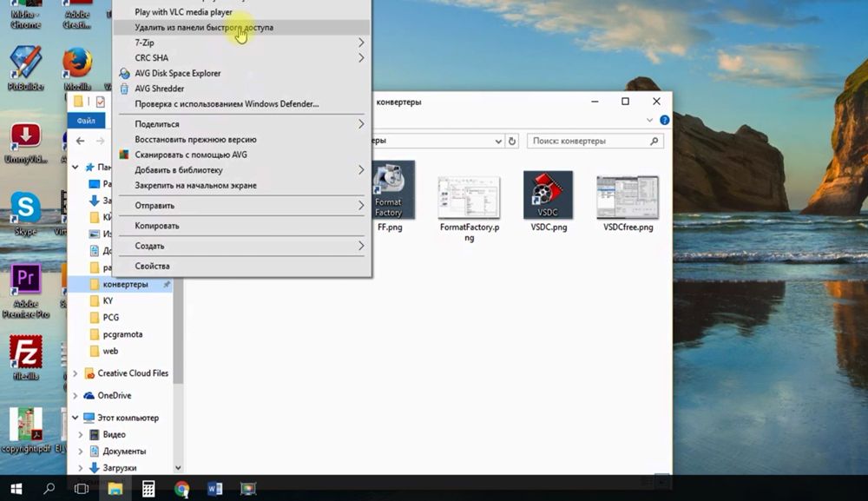This screenshot has height=501, width=868.
Task: Open the 'Файл' ribbon tab
Action: tap(86, 121)
